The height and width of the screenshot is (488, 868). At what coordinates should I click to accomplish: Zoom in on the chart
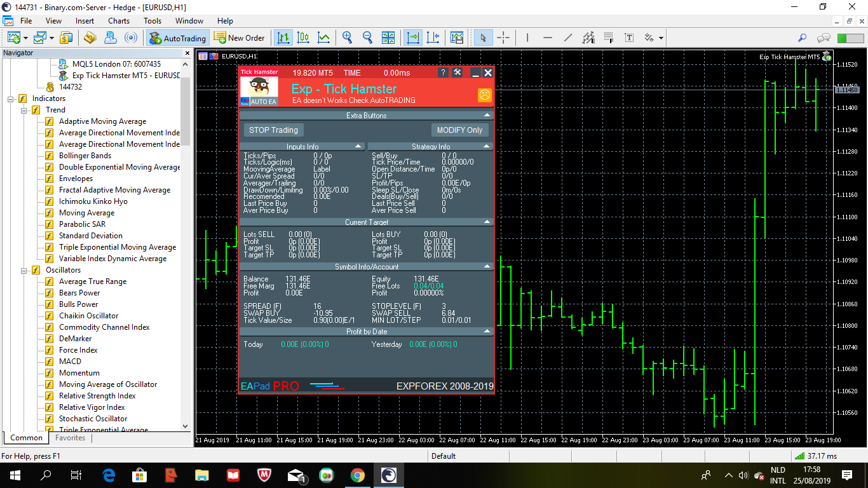pos(347,38)
